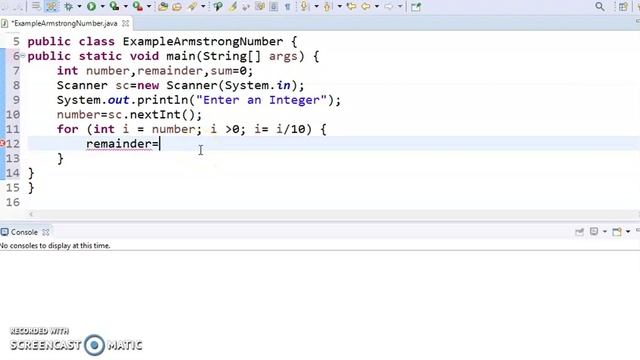This screenshot has width=640, height=360.
Task: Click the New Java Package icon
Action: point(163,7)
